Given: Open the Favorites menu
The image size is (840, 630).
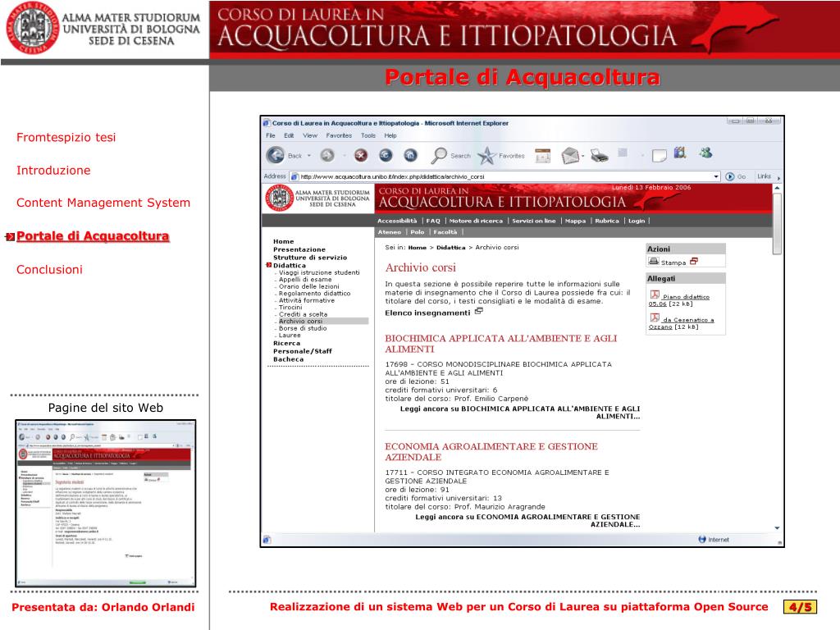Looking at the screenshot, I should (x=339, y=135).
